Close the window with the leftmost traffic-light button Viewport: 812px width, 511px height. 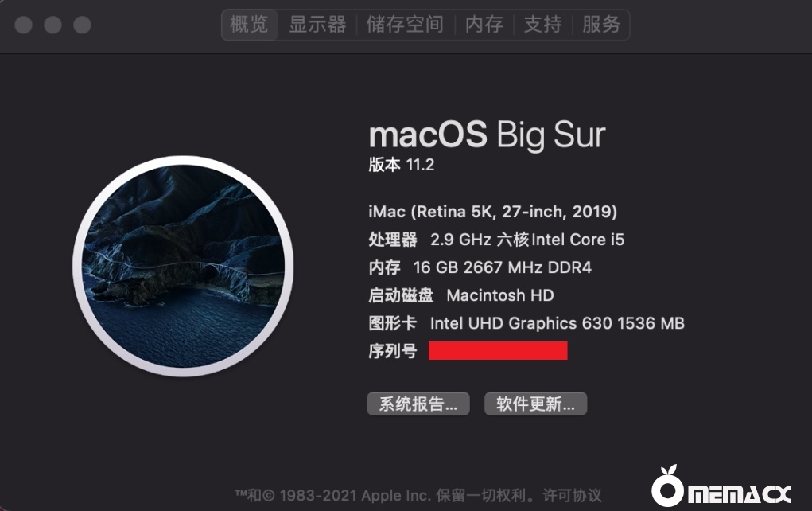(x=24, y=25)
